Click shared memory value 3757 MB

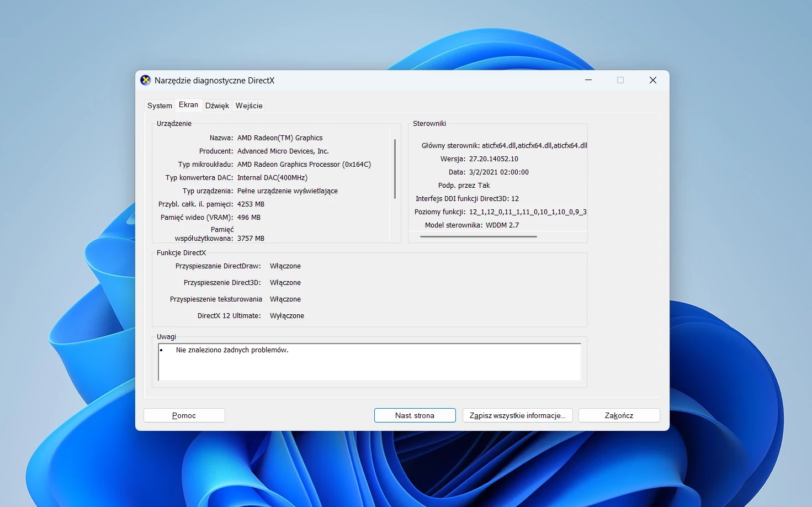tap(251, 239)
